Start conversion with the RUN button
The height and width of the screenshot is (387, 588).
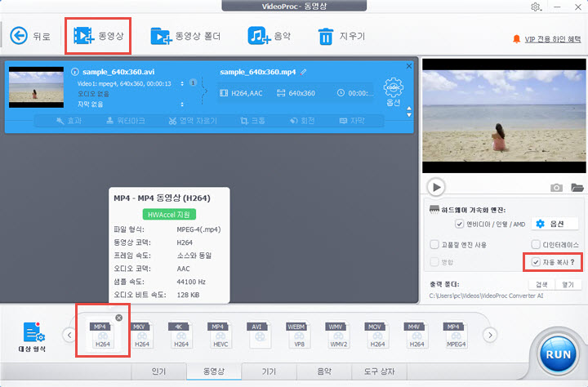[x=558, y=354]
